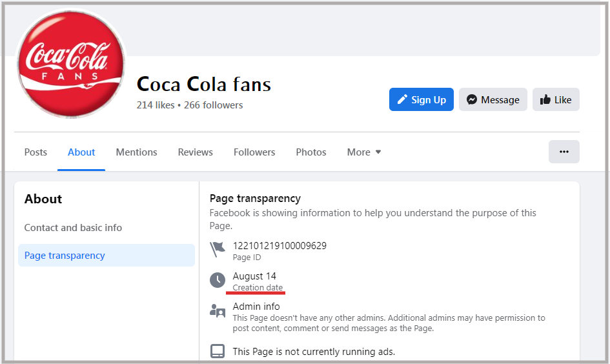Image resolution: width=610 pixels, height=364 pixels.
Task: Click the 'Page ID' label
Action: [247, 257]
